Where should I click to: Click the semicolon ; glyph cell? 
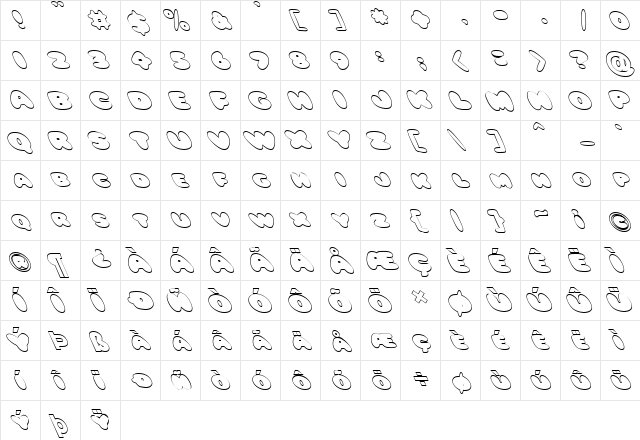tap(420, 60)
